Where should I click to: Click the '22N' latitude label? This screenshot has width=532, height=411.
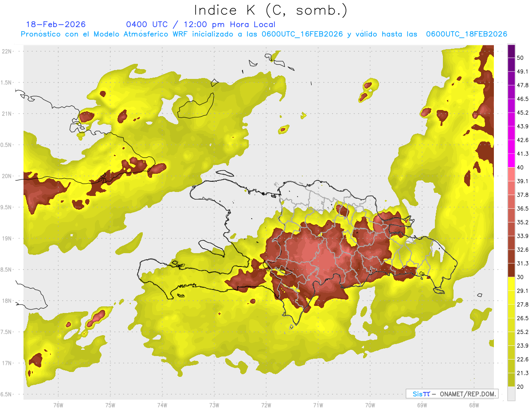[8, 51]
